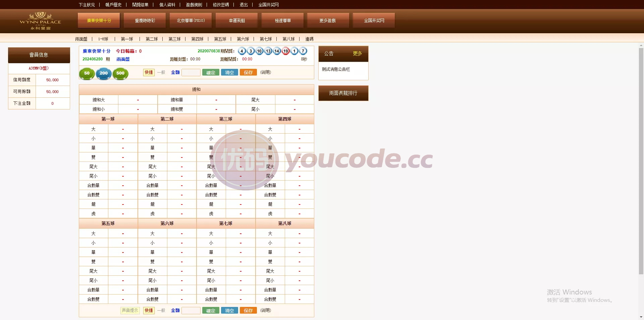Viewport: 644px width, 320px height.
Task: Click the page vertical scrollbar thumb
Action: 641,161
